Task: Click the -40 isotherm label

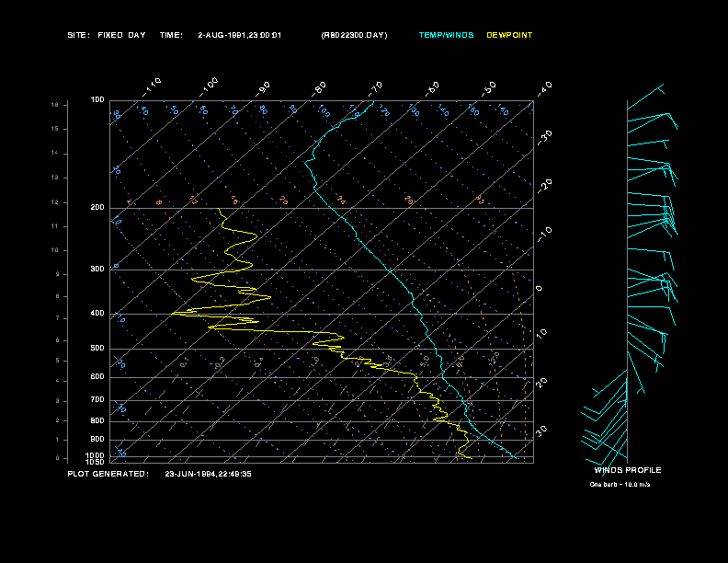Action: [544, 88]
